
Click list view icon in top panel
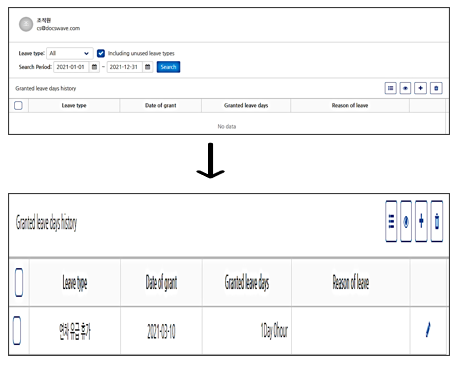391,88
